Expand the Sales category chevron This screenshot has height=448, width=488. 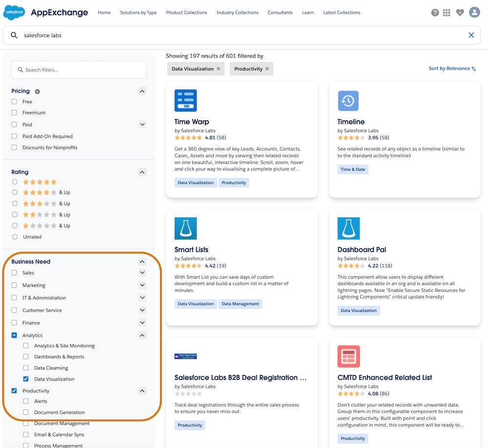[142, 273]
